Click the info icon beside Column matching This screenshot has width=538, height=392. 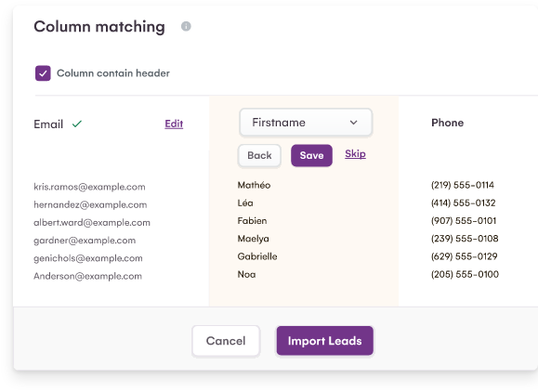click(186, 26)
